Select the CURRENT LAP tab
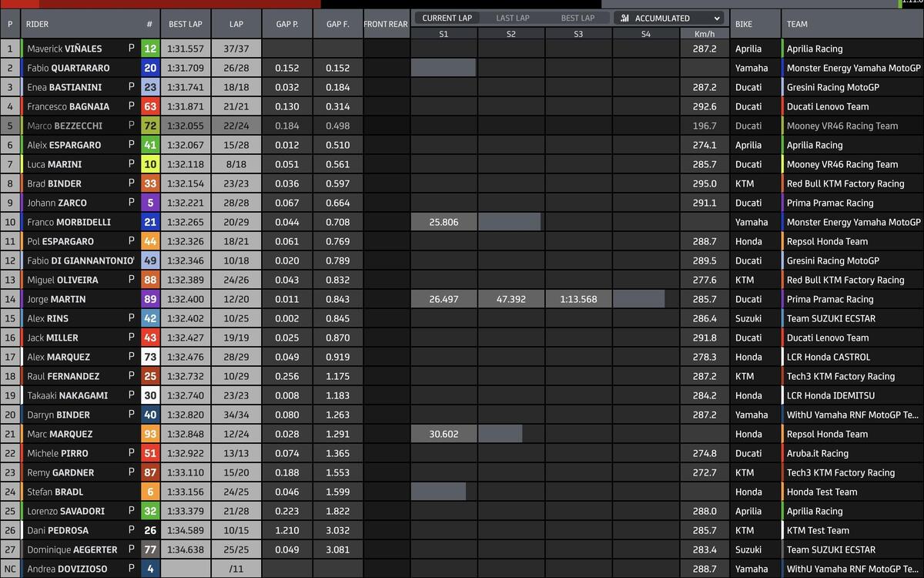 pos(447,18)
